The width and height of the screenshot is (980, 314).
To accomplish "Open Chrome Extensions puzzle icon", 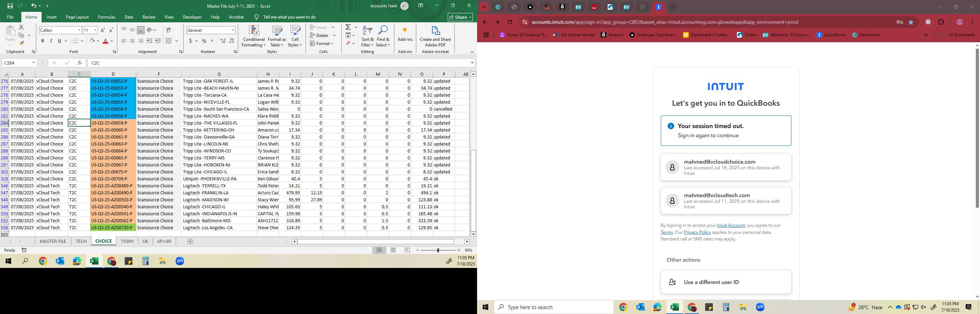I will [x=941, y=22].
